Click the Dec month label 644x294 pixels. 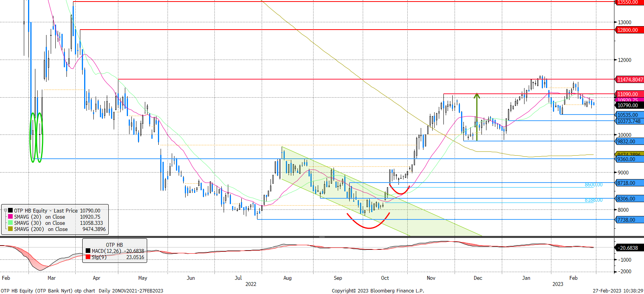click(478, 278)
